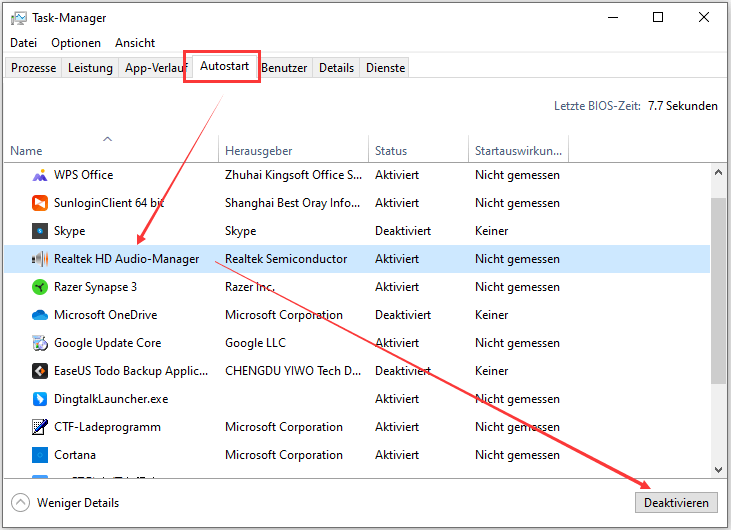Click the CTF-Ladeprogramm icon
731x530 pixels.
40,427
